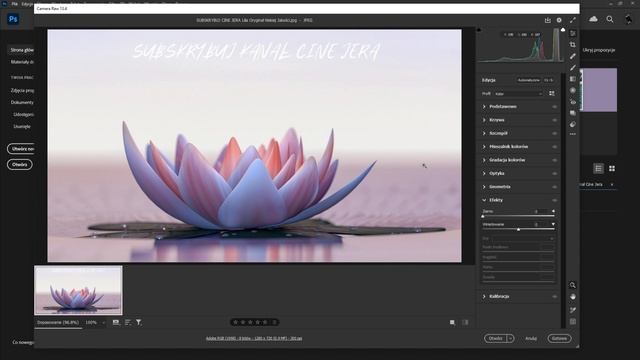Viewport: 640px width, 360px height.
Task: Toggle visibility eye for Podstawowe panel
Action: 554,107
